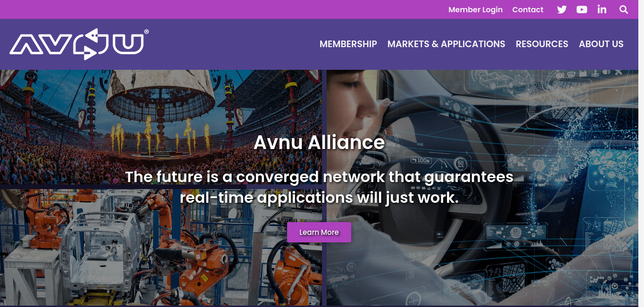Image resolution: width=644 pixels, height=307 pixels.
Task: Expand the Resources navigation menu
Action: tap(542, 44)
